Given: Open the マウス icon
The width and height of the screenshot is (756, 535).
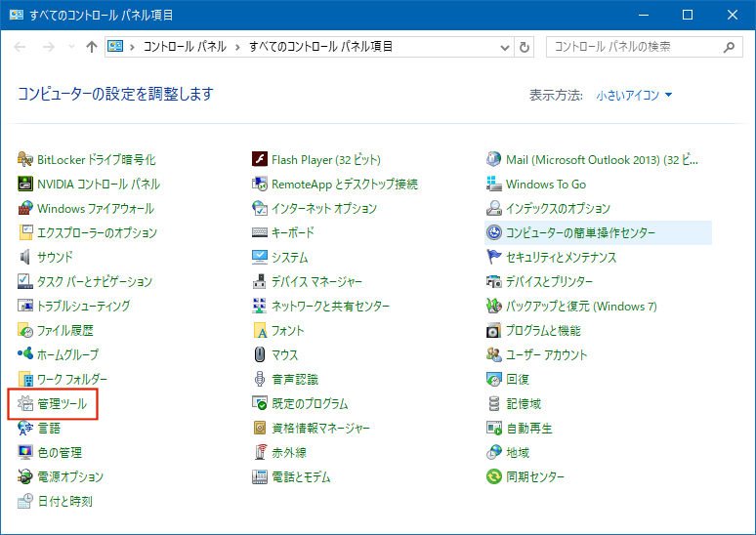Looking at the screenshot, I should (260, 354).
